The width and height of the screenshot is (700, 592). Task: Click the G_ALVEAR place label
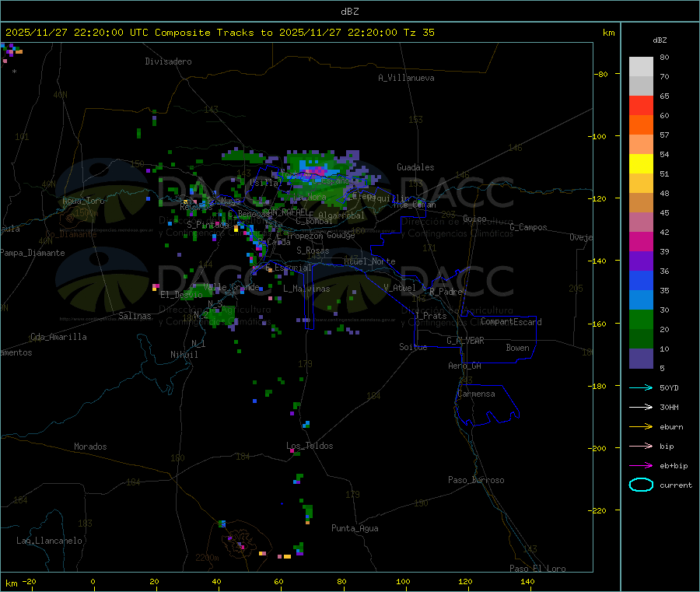(x=465, y=341)
